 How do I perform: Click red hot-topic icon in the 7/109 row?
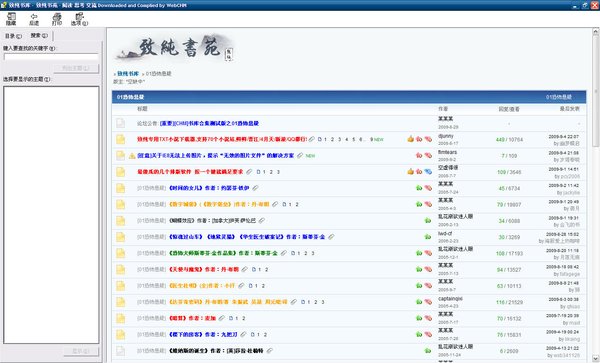(419, 155)
